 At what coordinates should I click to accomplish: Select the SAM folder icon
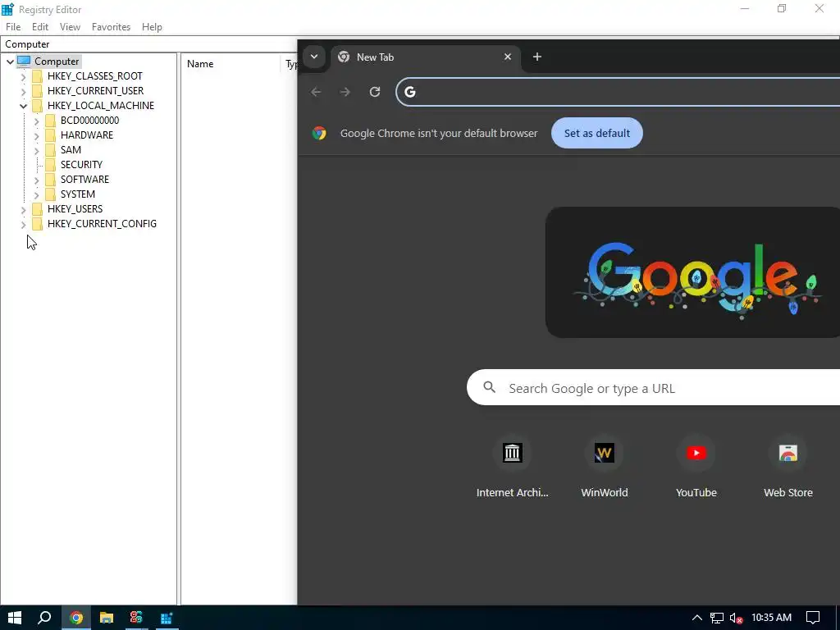(50, 150)
